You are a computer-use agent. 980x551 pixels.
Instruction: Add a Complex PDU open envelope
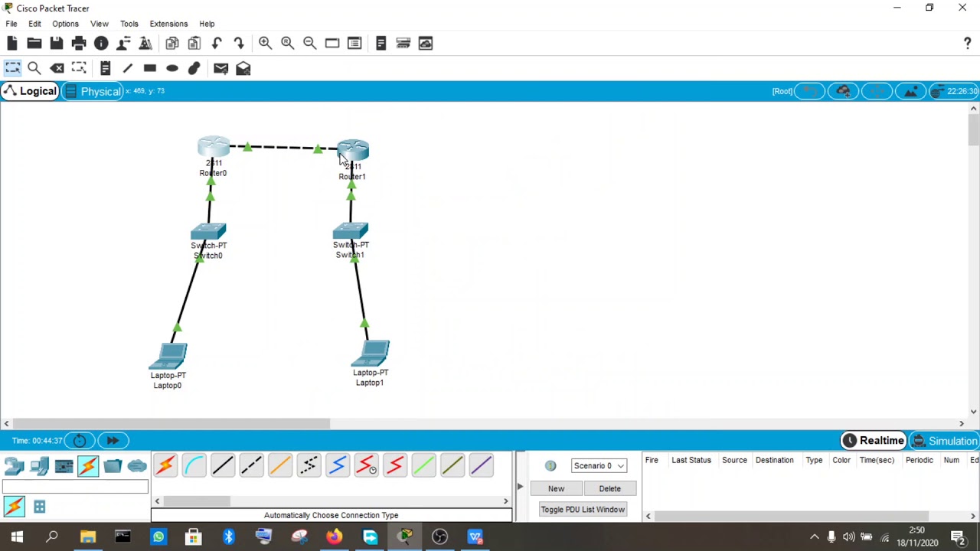click(x=243, y=69)
